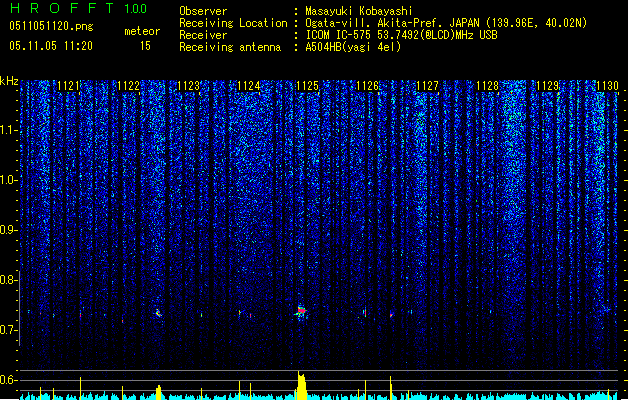Click the Ogata-vill. Akita-Pref. JAPAN location text

click(446, 23)
